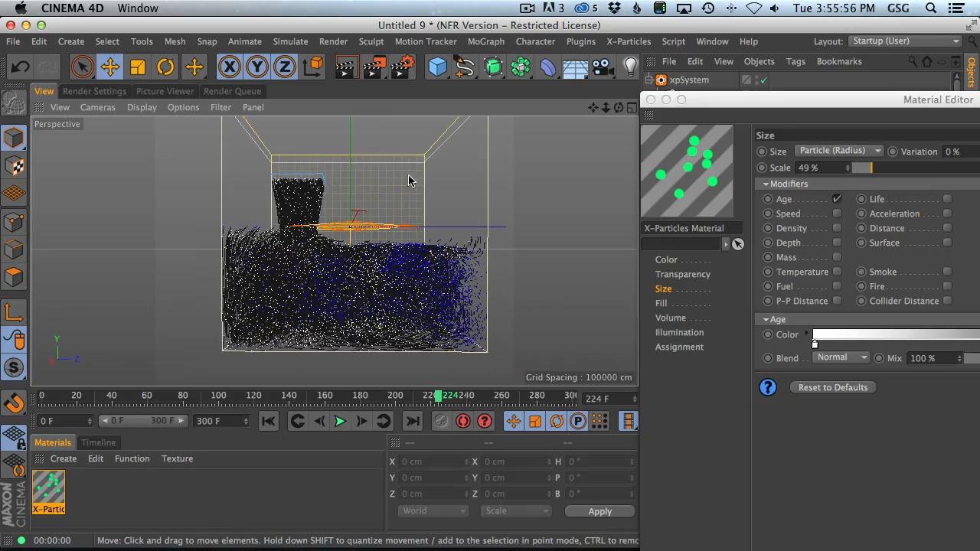Enable the Speed modifier checkbox
980x551 pixels.
point(837,214)
